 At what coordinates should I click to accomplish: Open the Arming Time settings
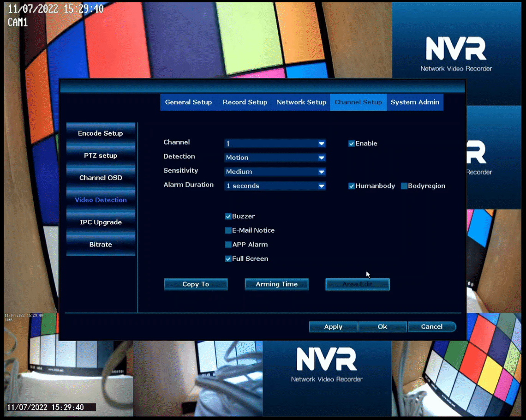[x=277, y=284]
